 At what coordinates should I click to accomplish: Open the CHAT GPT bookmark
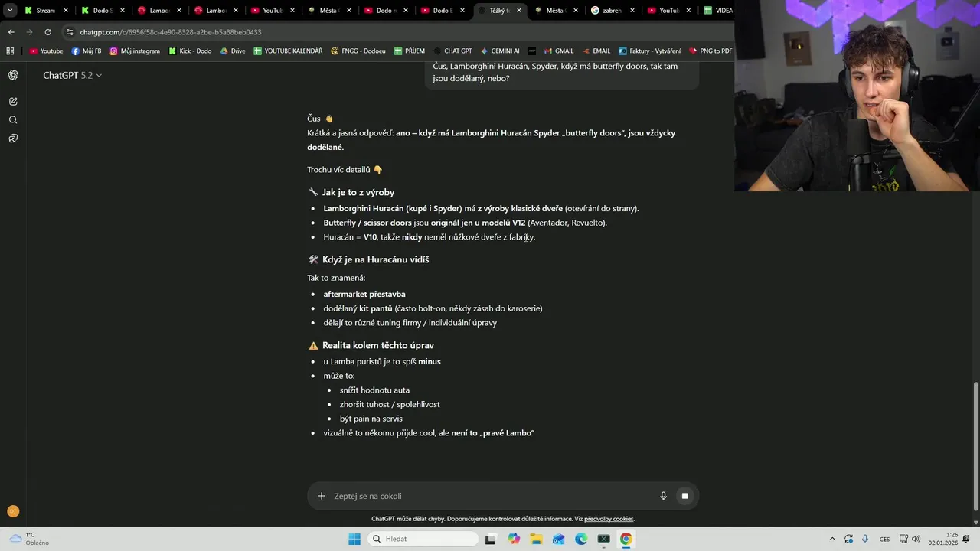point(452,51)
